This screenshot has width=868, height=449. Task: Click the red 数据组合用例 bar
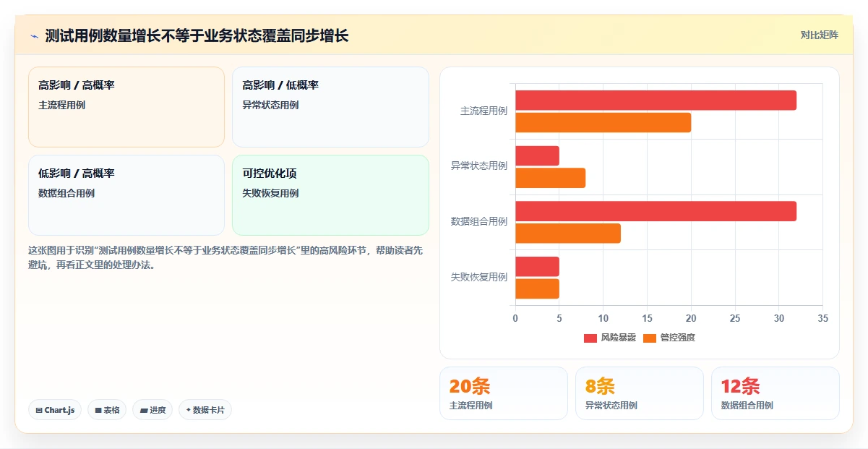pos(656,211)
